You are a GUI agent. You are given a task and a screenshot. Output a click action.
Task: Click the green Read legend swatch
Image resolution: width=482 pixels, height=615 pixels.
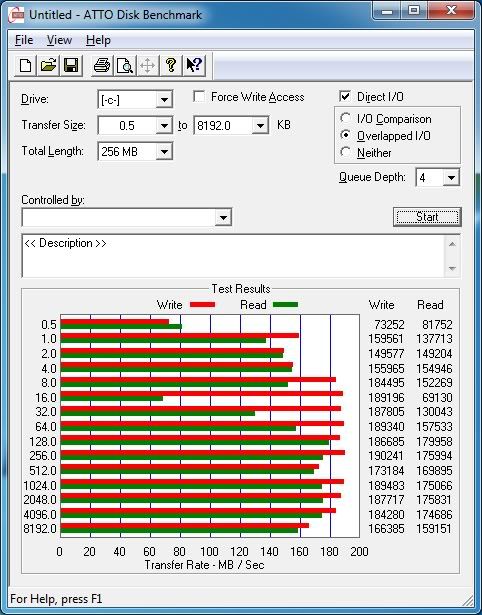pyautogui.click(x=286, y=304)
